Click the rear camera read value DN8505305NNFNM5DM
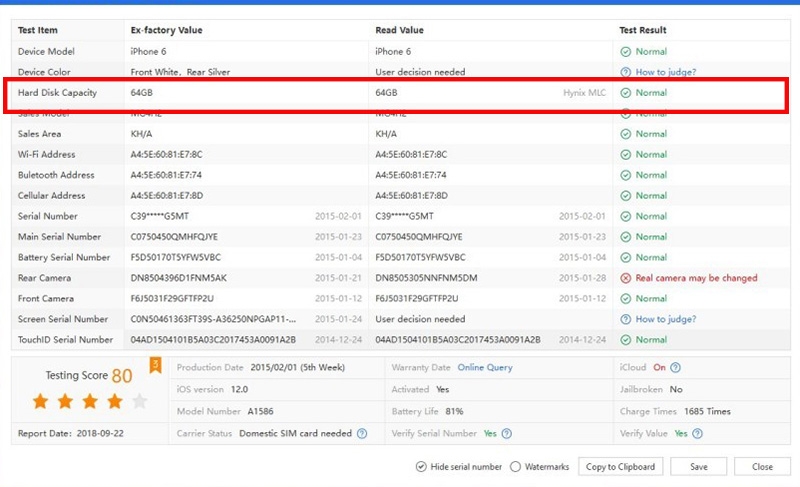 (x=427, y=278)
